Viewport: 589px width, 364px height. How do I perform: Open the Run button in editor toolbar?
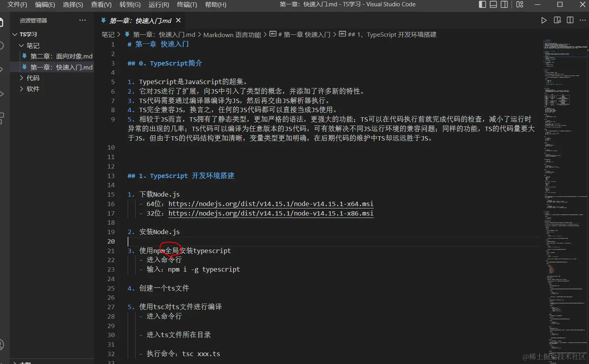pyautogui.click(x=544, y=20)
